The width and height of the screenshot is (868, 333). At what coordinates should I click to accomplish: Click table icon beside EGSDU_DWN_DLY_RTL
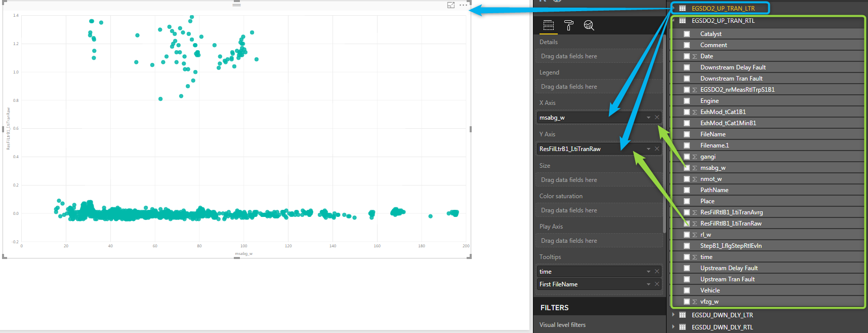(x=682, y=327)
